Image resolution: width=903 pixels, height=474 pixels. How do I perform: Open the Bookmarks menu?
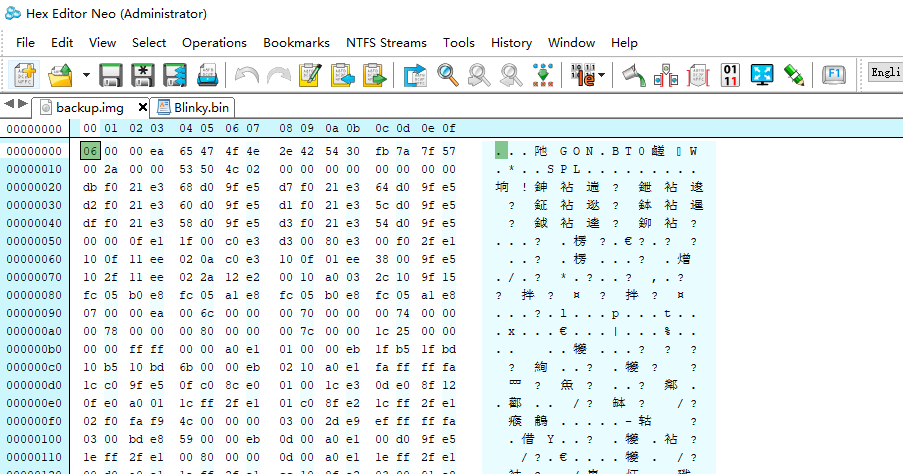[297, 43]
